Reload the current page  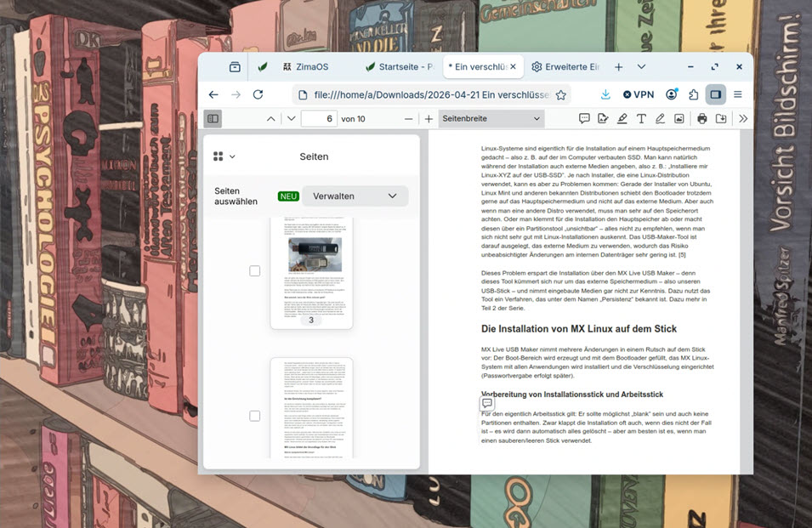point(258,94)
